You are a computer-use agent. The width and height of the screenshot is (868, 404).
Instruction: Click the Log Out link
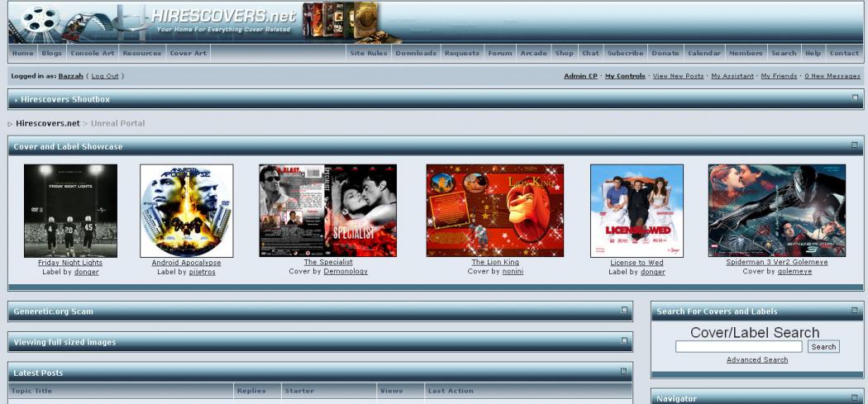105,76
